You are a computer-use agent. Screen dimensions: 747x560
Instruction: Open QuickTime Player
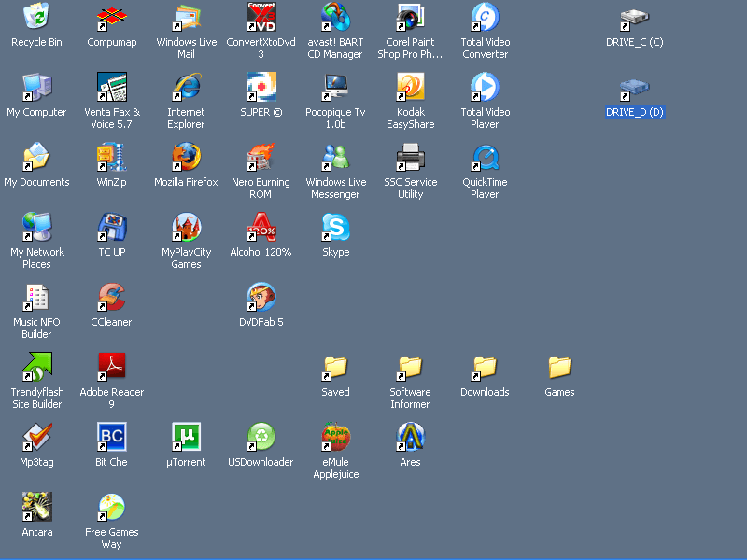484,159
